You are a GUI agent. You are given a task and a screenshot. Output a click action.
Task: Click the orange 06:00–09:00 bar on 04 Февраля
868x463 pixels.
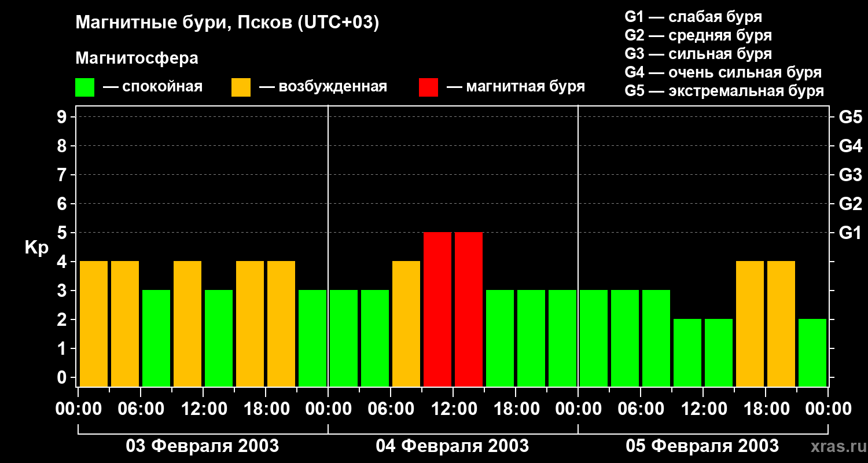(406, 324)
